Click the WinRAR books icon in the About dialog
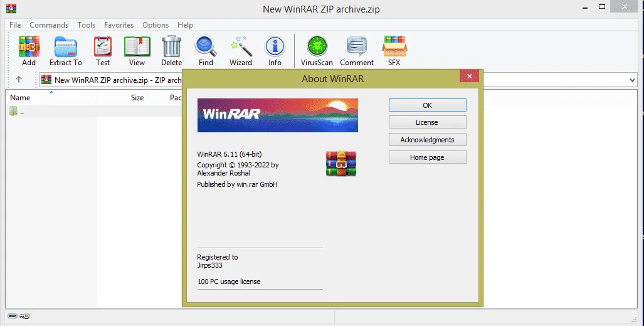This screenshot has height=326, width=644. pyautogui.click(x=341, y=164)
